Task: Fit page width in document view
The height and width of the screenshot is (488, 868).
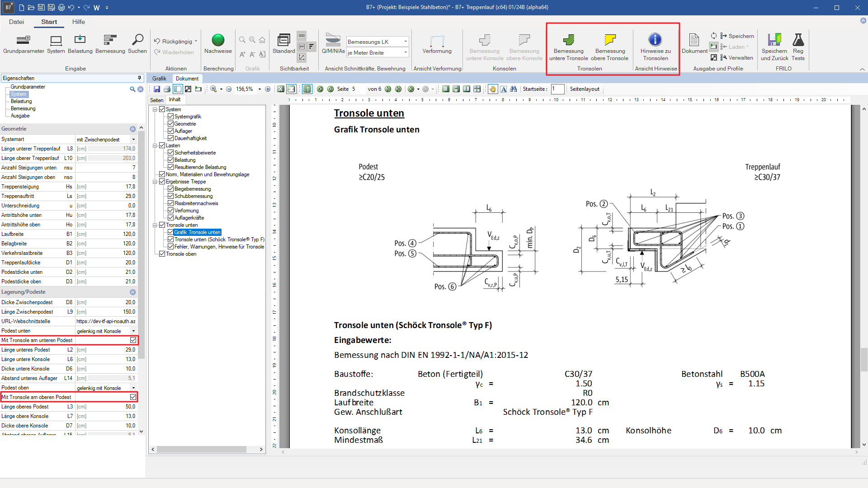Action: [x=291, y=89]
